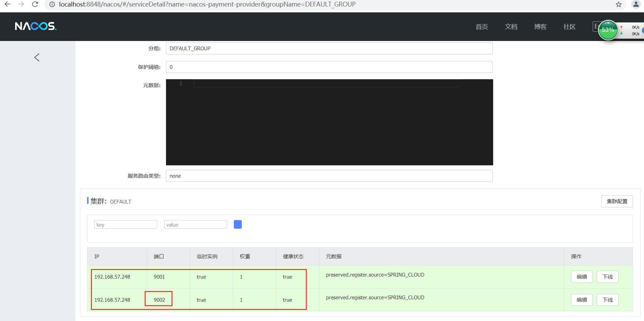Click the browser address bar URL
644x321 pixels.
[207, 4]
